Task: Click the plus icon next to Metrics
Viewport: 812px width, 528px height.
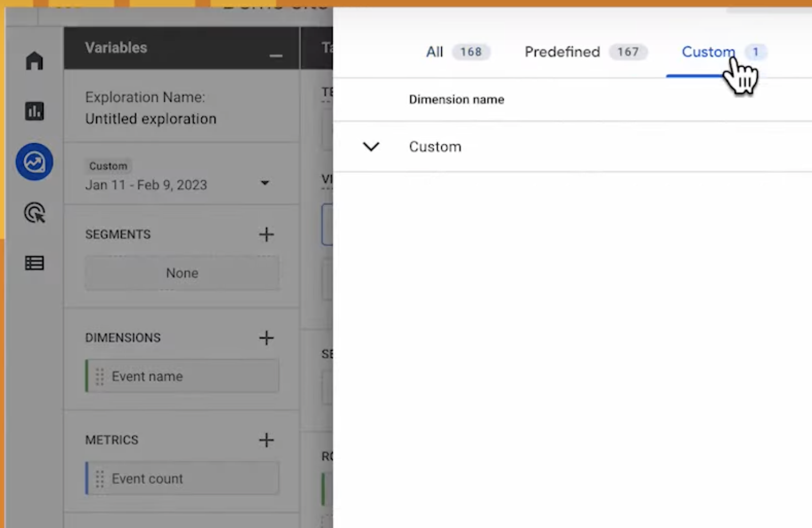Action: tap(266, 440)
